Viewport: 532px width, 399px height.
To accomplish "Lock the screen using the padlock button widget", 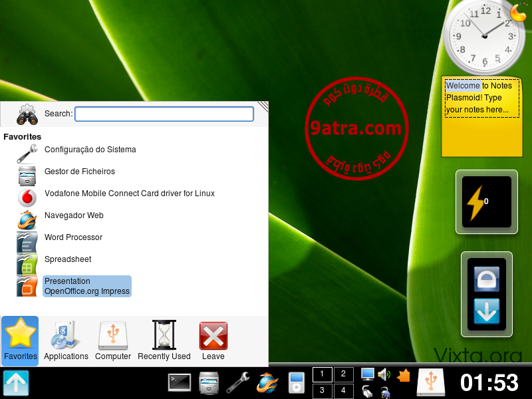I will pos(487,279).
